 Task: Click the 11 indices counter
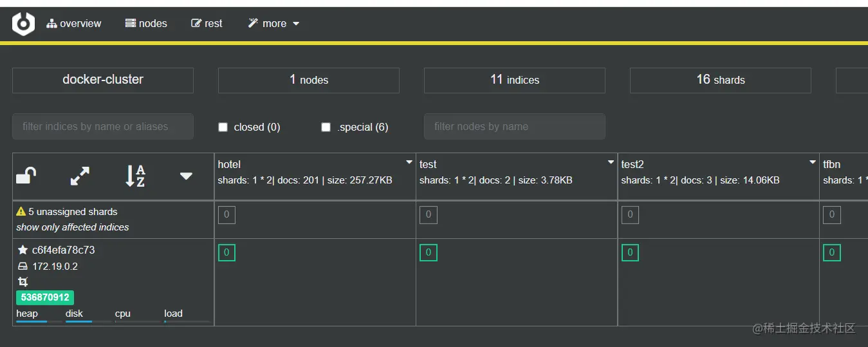(515, 80)
